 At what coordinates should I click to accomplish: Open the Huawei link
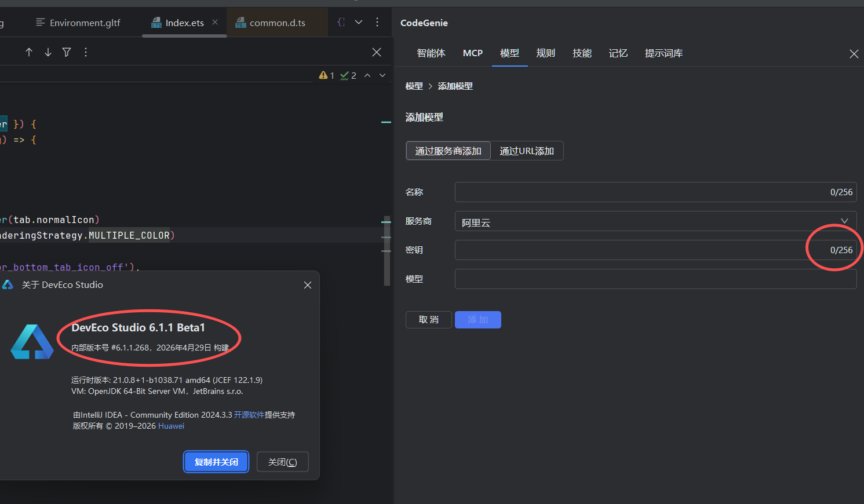click(x=171, y=426)
